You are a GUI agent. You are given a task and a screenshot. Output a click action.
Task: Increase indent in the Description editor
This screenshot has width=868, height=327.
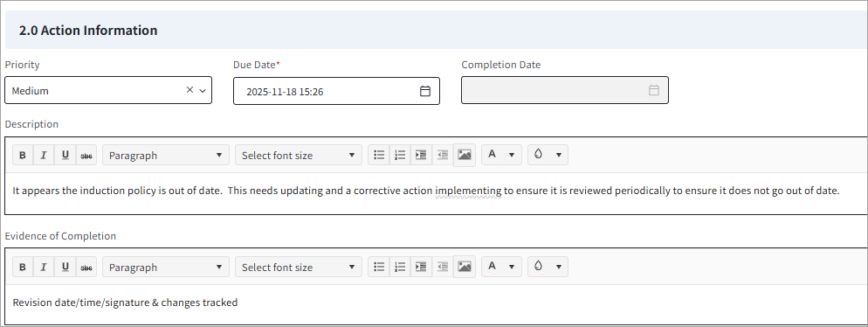(421, 155)
